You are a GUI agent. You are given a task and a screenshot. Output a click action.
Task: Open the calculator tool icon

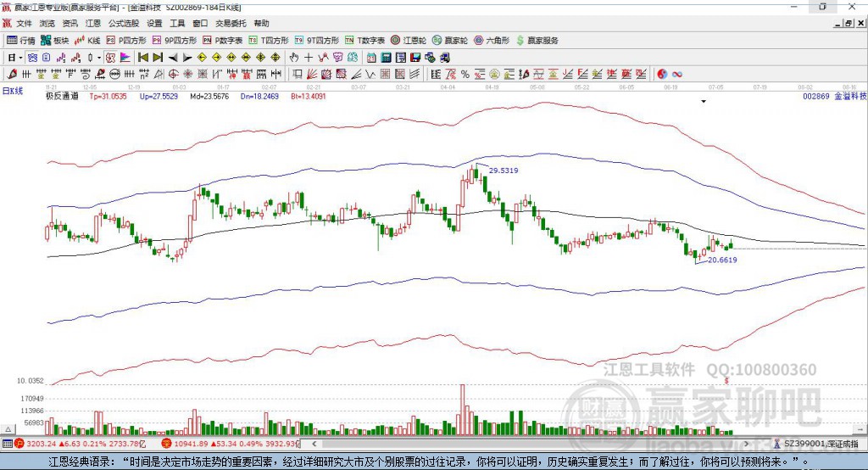(x=386, y=58)
